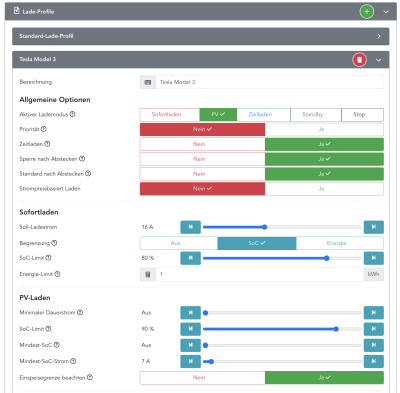The width and height of the screenshot is (400, 393).
Task: Set Sperre nach Abstecken to Ja
Action: click(x=324, y=159)
